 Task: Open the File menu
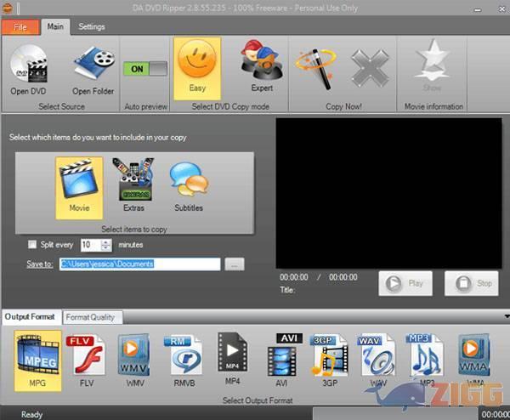pyautogui.click(x=20, y=26)
